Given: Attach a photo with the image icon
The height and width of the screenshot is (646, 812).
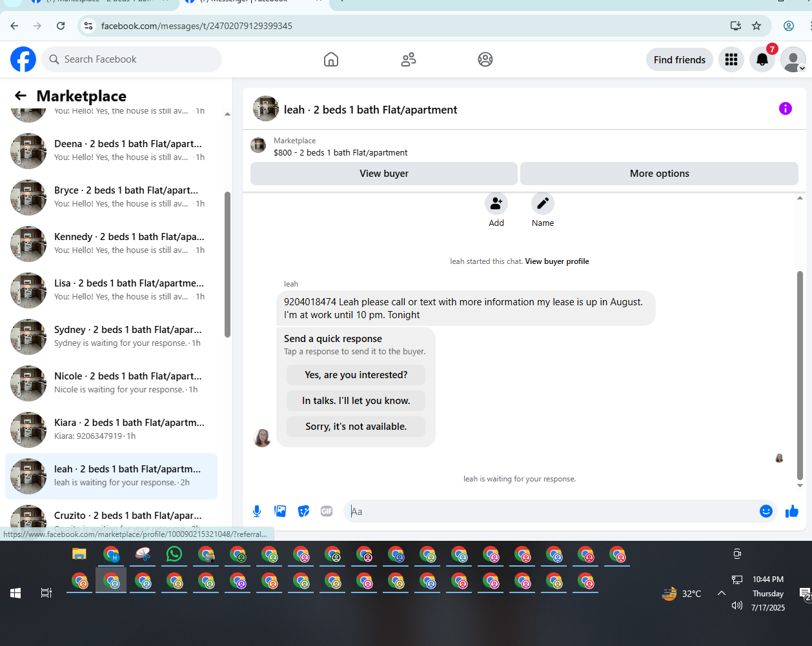Looking at the screenshot, I should pyautogui.click(x=280, y=511).
